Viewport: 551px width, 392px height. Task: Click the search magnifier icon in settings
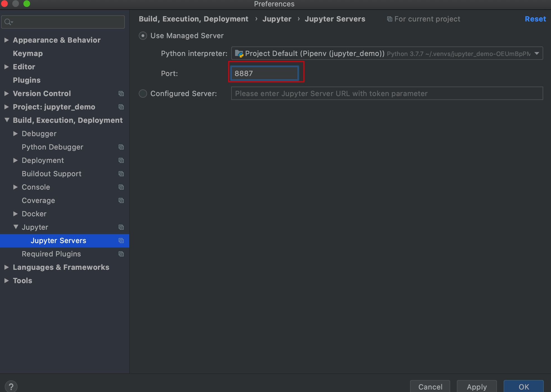[9, 22]
